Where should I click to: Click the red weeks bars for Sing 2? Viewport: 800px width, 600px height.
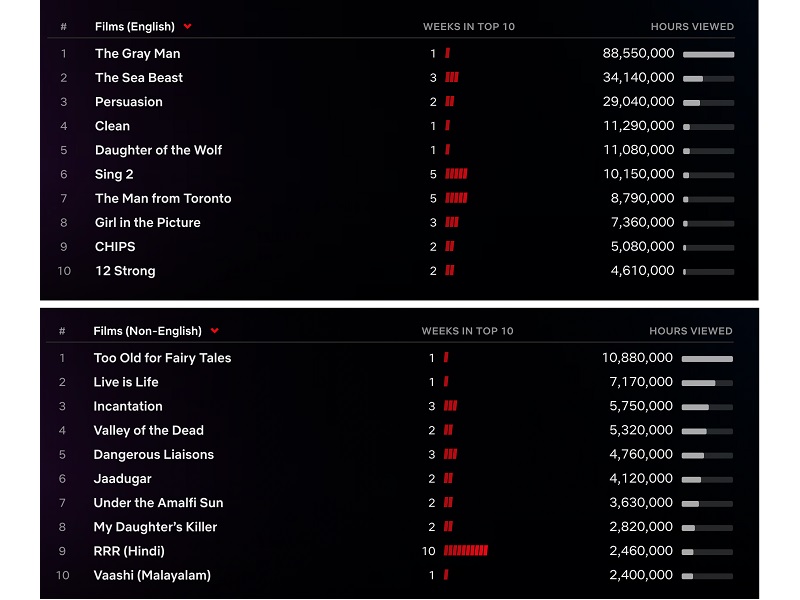(456, 174)
